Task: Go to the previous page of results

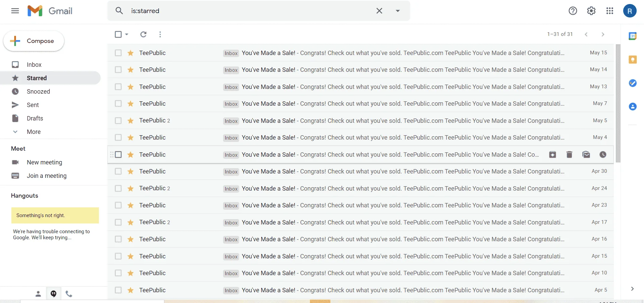Action: pos(586,34)
